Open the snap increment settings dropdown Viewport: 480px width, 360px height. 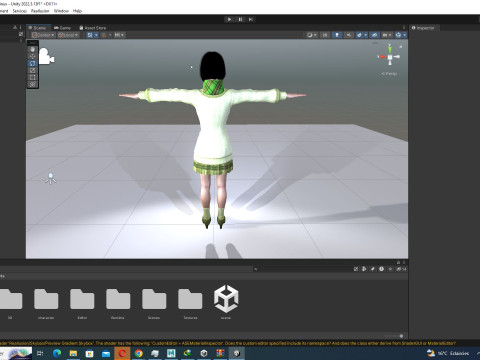pyautogui.click(x=119, y=35)
